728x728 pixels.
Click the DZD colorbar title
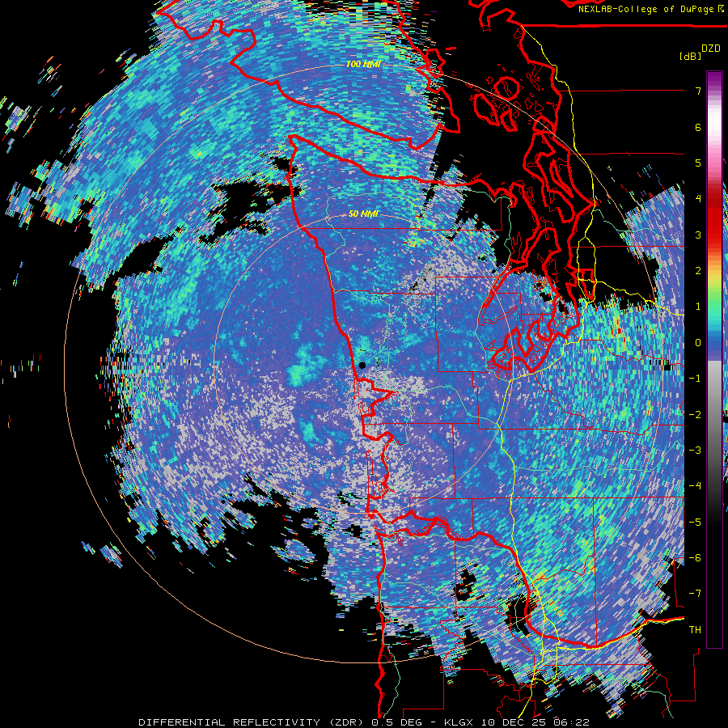tap(711, 49)
